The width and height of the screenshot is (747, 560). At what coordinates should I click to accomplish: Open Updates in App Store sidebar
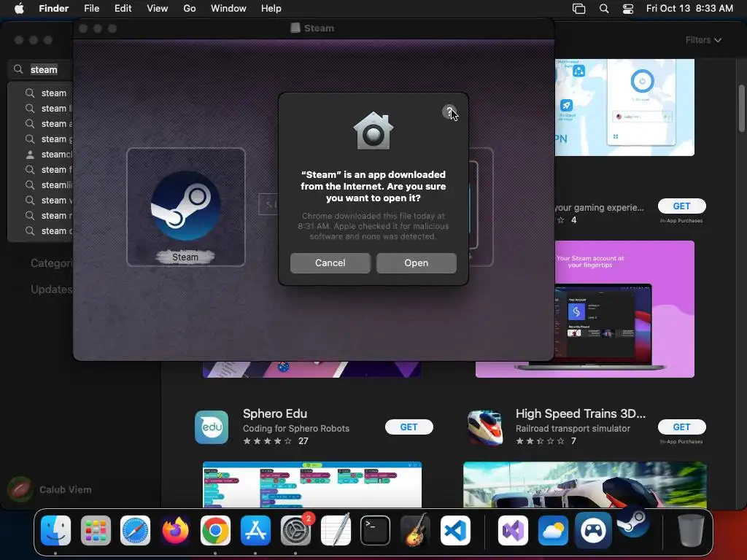(x=52, y=289)
